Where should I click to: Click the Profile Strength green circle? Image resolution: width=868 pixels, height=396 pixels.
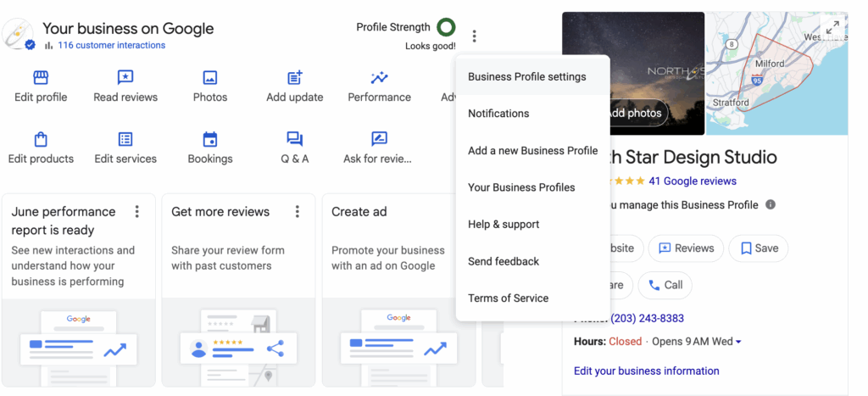[446, 27]
